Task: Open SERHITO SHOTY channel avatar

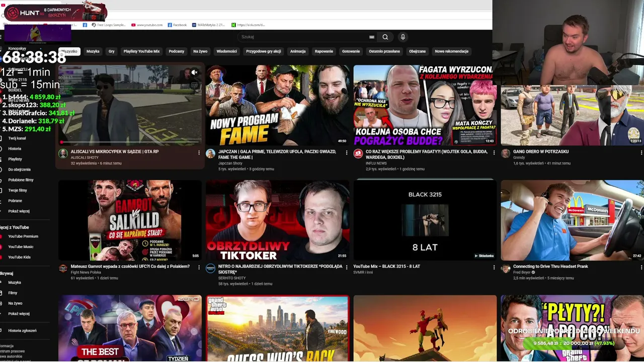Action: click(210, 268)
